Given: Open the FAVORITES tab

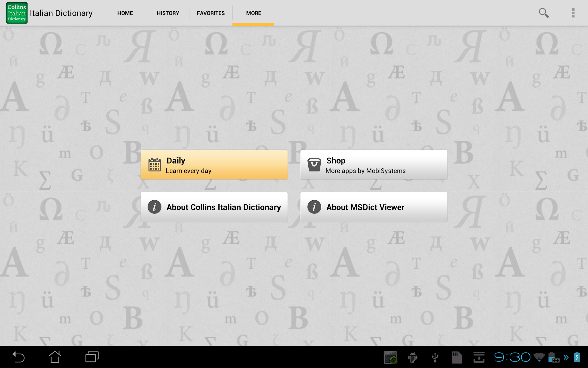Looking at the screenshot, I should pyautogui.click(x=211, y=13).
